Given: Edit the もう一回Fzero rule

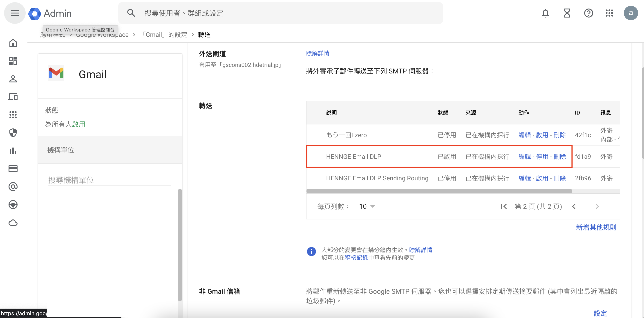Looking at the screenshot, I should (525, 135).
